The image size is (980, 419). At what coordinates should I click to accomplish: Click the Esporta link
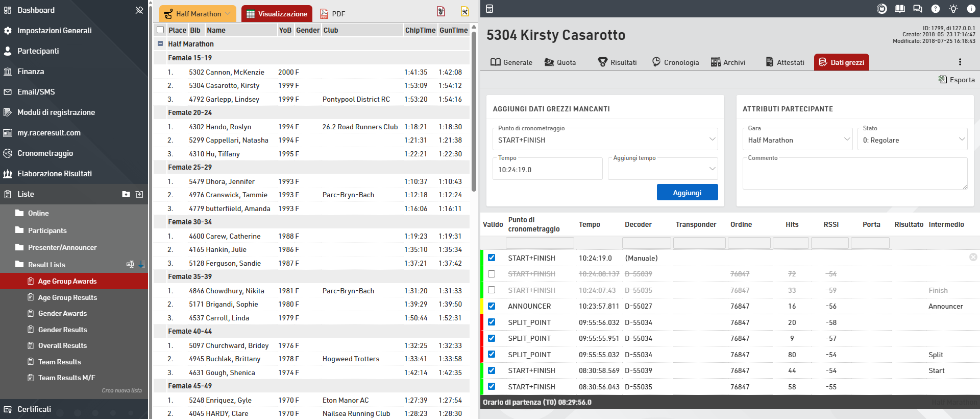(957, 80)
